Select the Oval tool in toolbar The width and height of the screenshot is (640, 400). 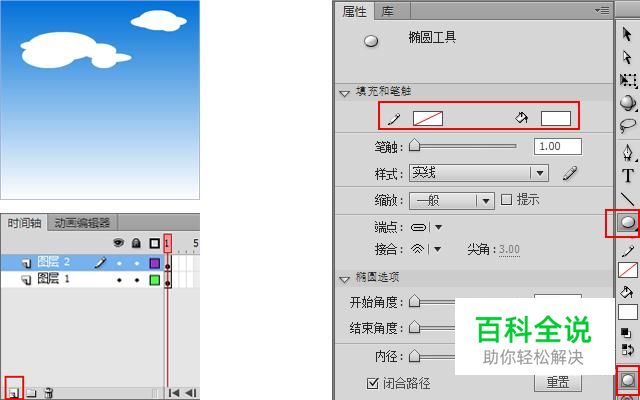pos(627,223)
